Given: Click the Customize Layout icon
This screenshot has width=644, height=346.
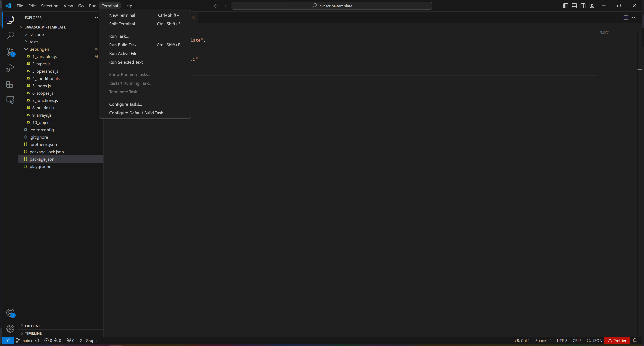Looking at the screenshot, I should click(x=592, y=6).
